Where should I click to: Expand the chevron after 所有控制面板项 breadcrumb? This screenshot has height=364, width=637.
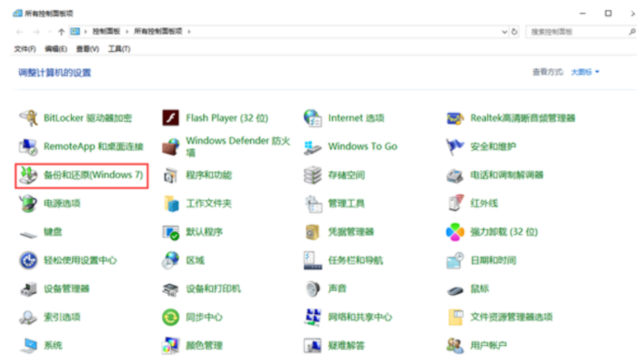coord(189,32)
